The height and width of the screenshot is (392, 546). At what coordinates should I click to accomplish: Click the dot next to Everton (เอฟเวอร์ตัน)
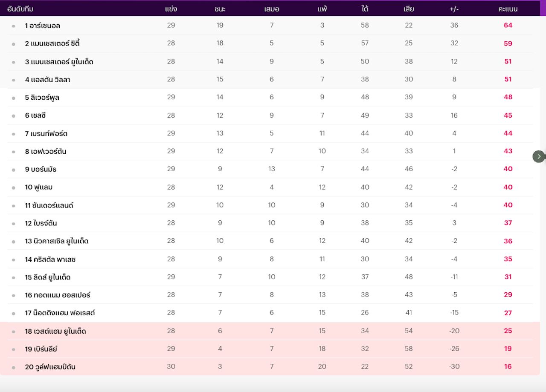(13, 152)
